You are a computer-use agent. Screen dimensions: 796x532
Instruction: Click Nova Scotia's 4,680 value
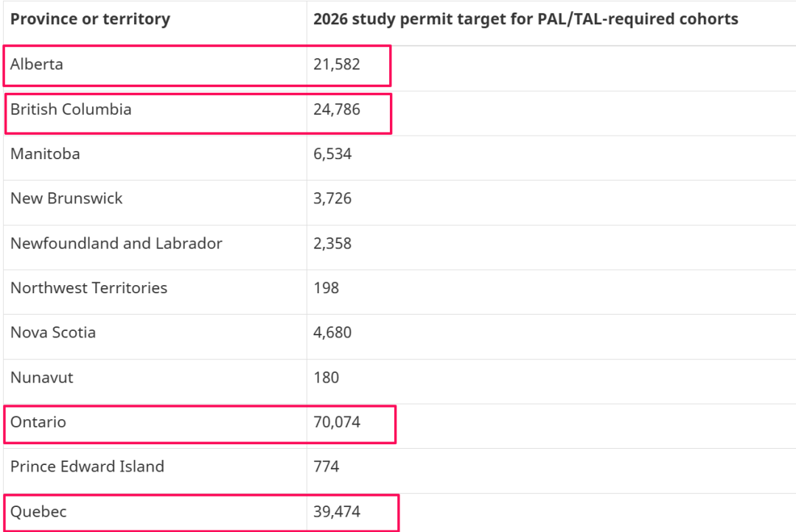pos(332,332)
